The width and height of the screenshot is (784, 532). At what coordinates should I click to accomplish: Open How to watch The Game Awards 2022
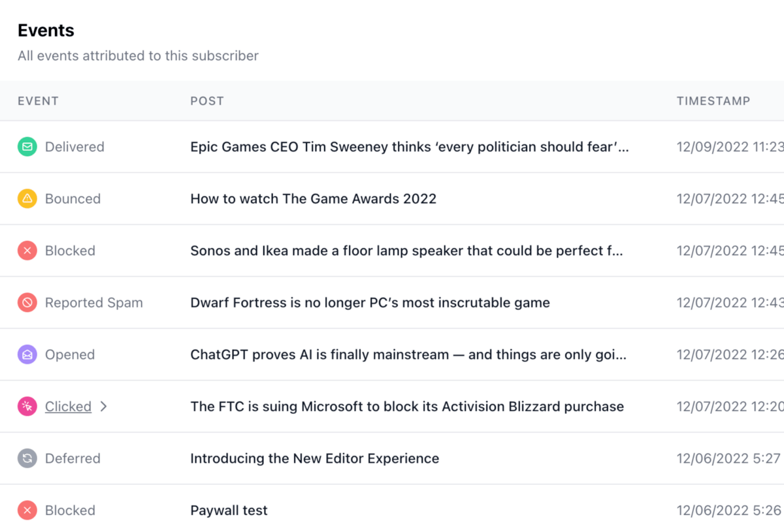coord(313,198)
